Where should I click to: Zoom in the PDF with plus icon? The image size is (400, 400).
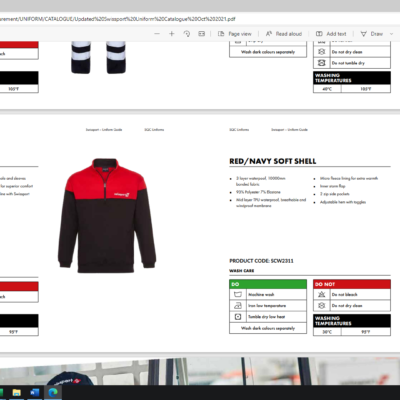click(172, 34)
